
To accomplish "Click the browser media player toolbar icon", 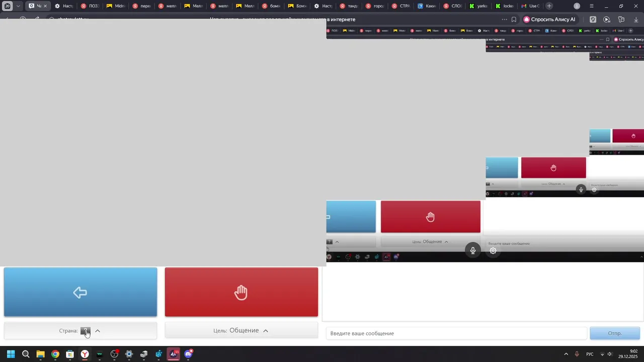I will [x=607, y=19].
